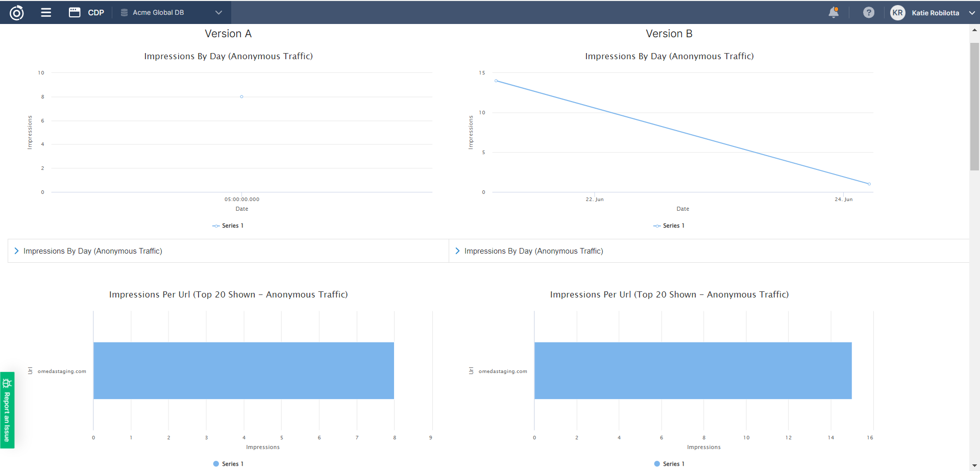The height and width of the screenshot is (471, 980).
Task: Click the CDP application icon
Action: pyautogui.click(x=75, y=13)
